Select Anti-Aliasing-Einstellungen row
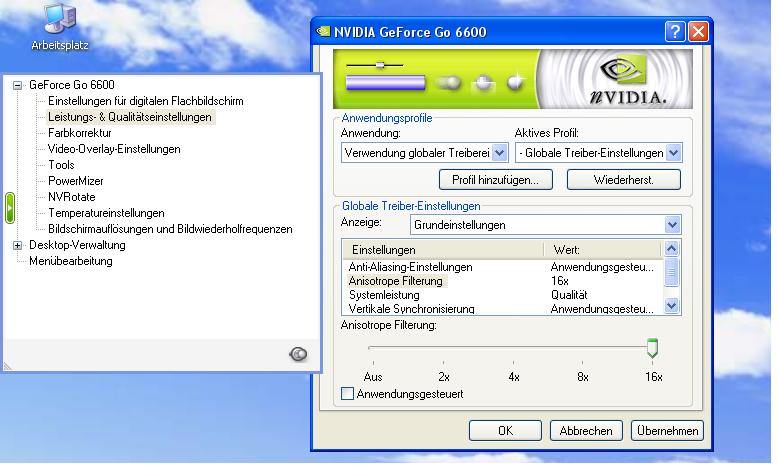This screenshot has height=468, width=778. coord(503,267)
